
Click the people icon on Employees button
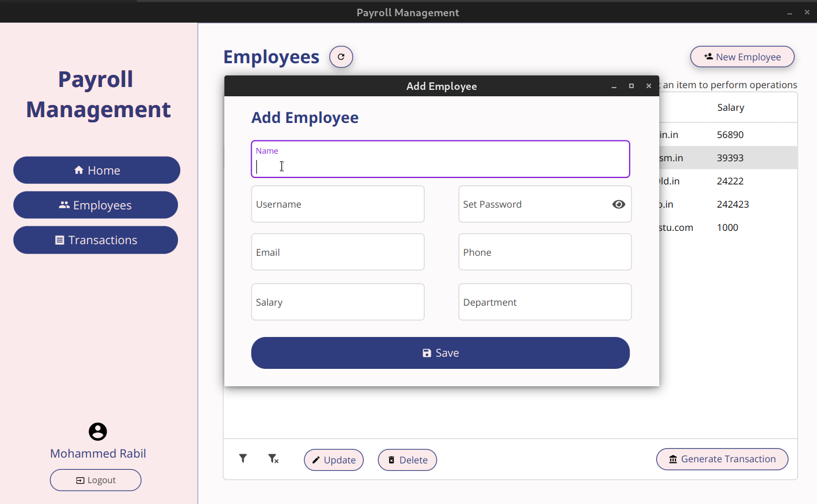tap(64, 205)
